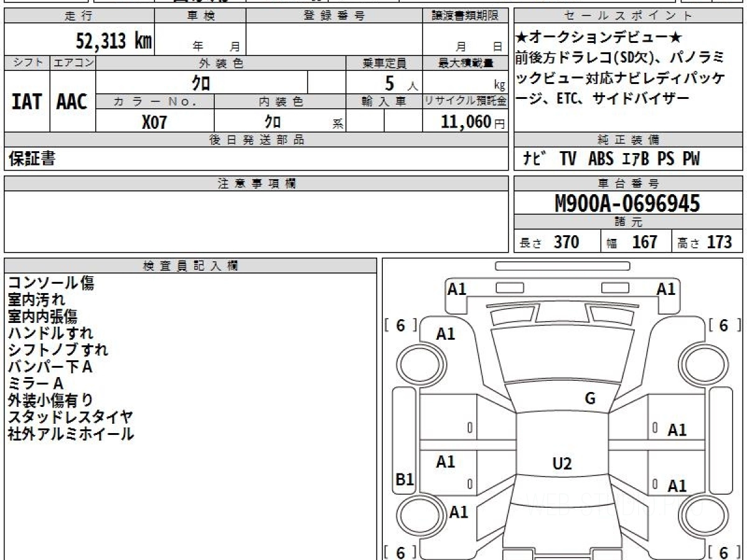Select the 走行 header label
Viewport: 747px width, 560px height.
(78, 16)
